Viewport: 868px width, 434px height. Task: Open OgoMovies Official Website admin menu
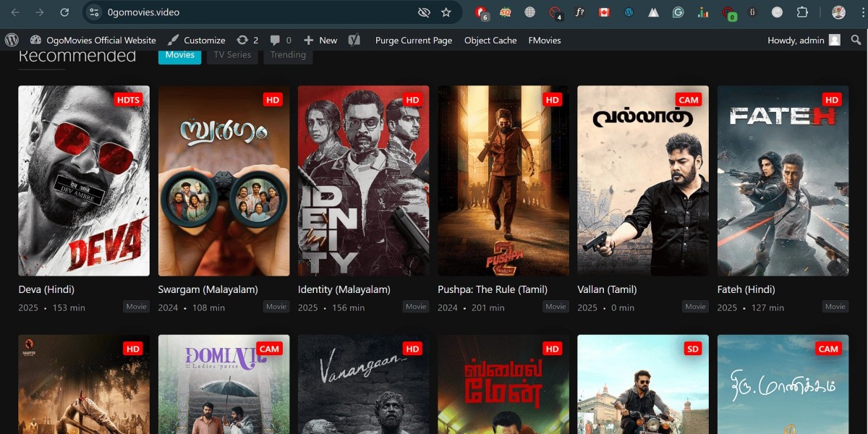point(93,41)
